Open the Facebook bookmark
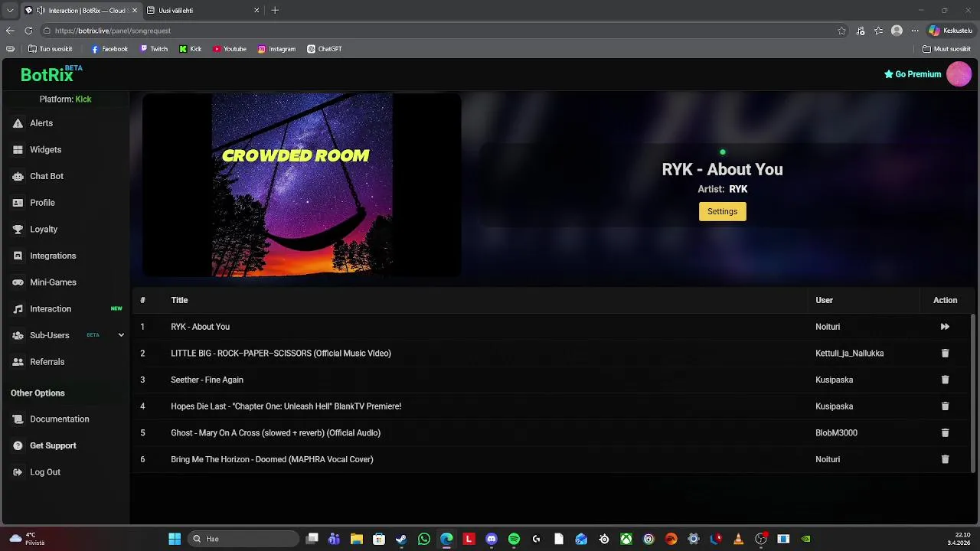This screenshot has height=551, width=980. click(x=109, y=49)
